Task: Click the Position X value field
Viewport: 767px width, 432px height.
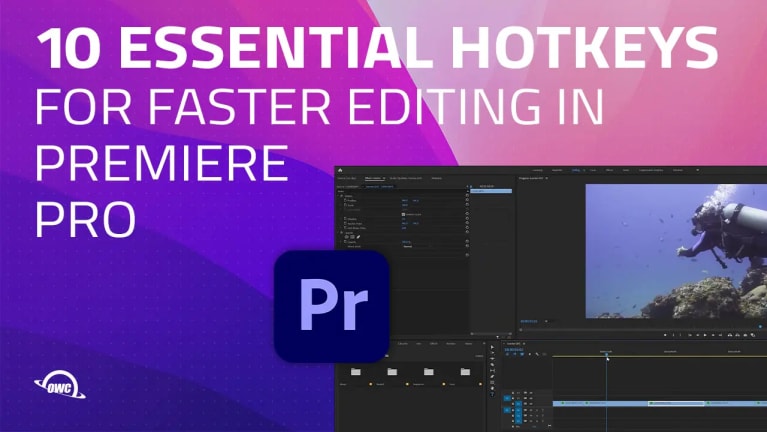Action: [405, 201]
